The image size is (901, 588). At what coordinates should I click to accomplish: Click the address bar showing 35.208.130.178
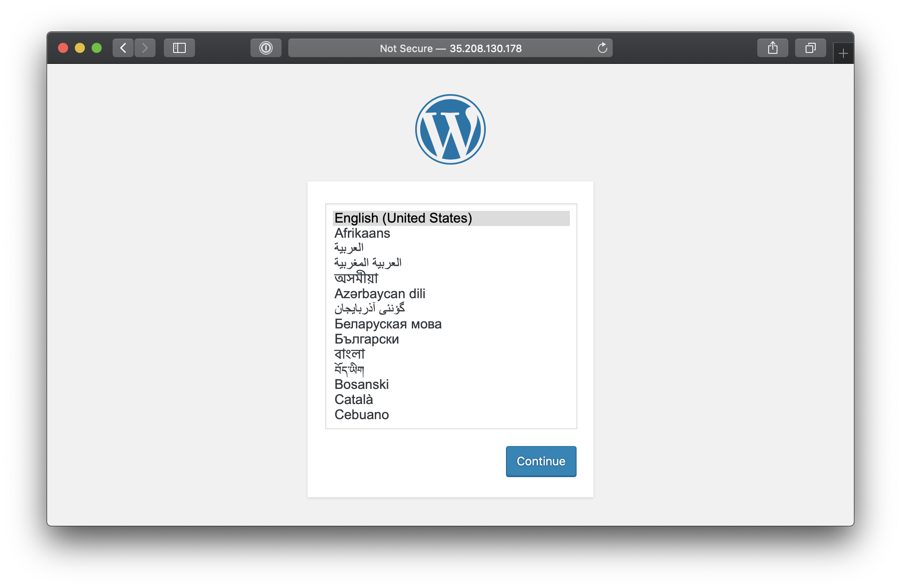tap(450, 48)
